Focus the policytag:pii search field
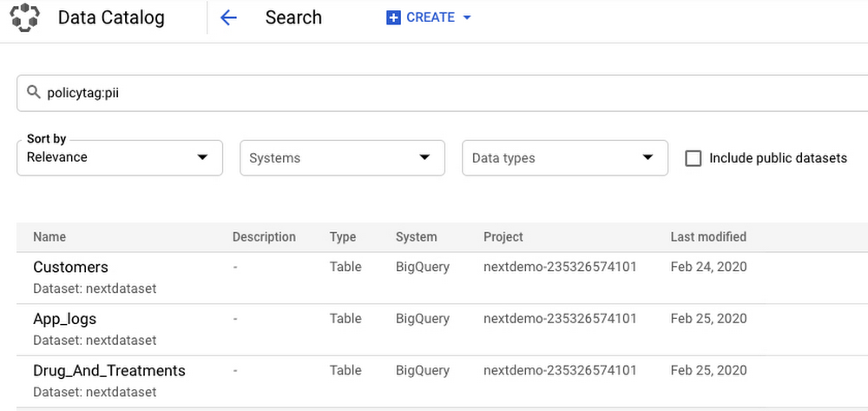 pos(443,93)
